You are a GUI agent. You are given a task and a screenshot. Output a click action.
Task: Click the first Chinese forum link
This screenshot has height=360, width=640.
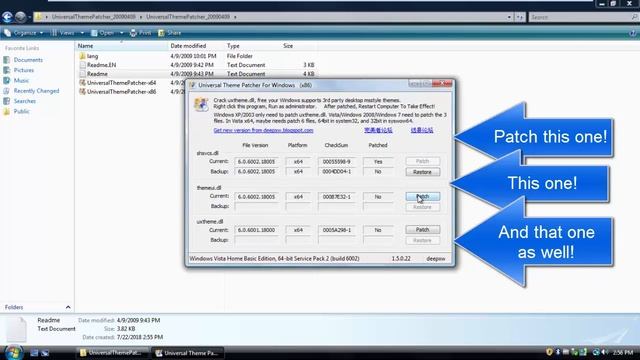(x=378, y=130)
